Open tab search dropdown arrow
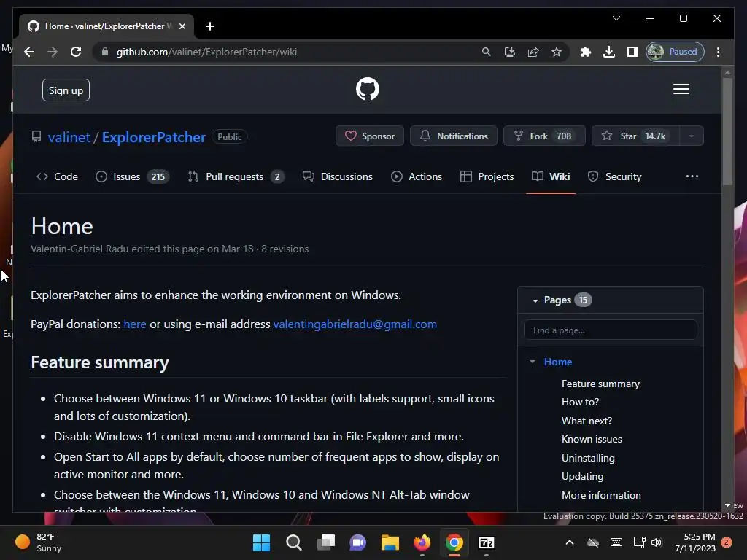Image resolution: width=747 pixels, height=560 pixels. [x=616, y=18]
